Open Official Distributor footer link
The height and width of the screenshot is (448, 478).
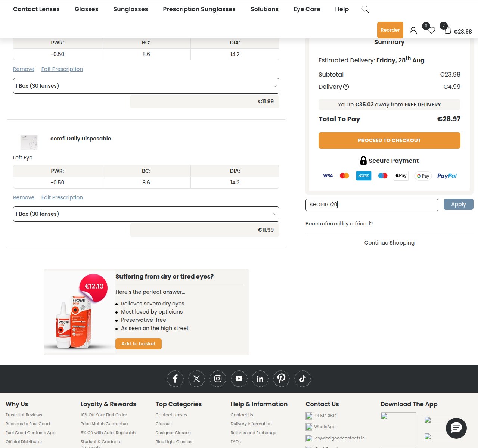coord(24,442)
